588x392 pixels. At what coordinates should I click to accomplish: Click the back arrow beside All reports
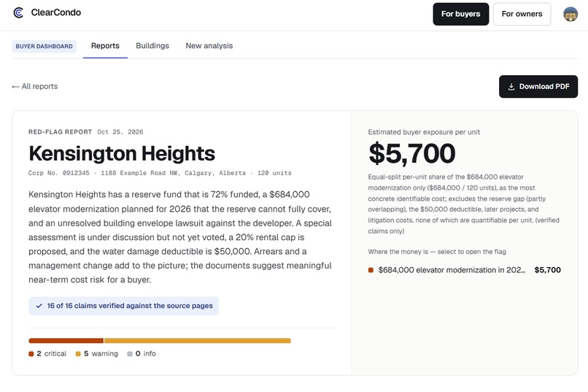point(15,87)
